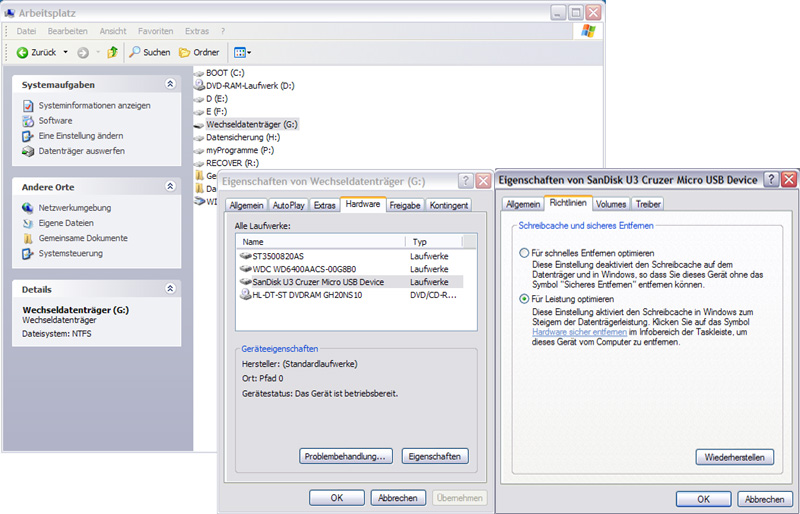Image resolution: width=800 pixels, height=514 pixels.
Task: Collapse the Systemaufgaben panel
Action: point(170,84)
